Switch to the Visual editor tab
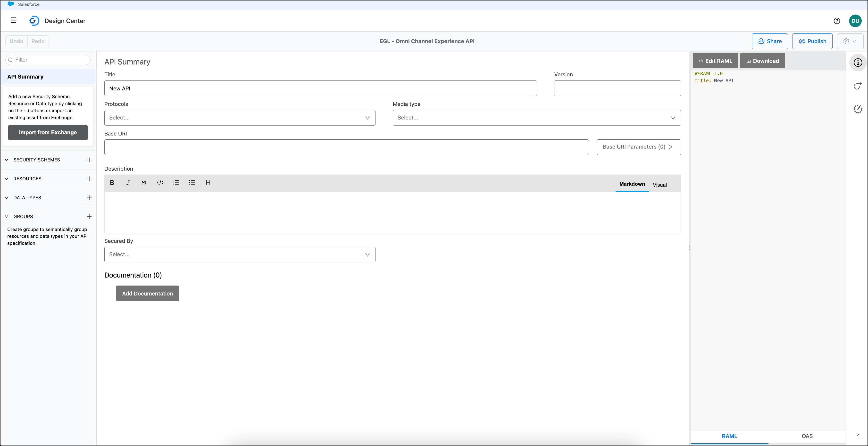Image resolution: width=868 pixels, height=446 pixels. click(x=659, y=185)
